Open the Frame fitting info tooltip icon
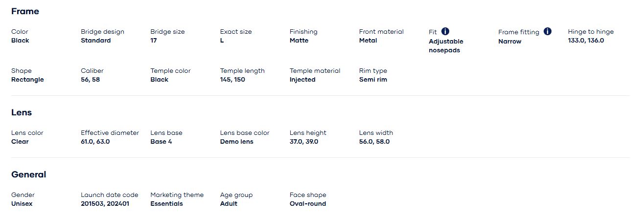The height and width of the screenshot is (217, 644). pyautogui.click(x=548, y=31)
